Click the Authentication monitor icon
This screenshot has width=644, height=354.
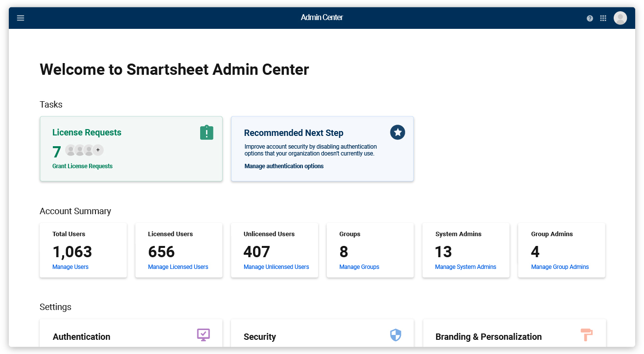point(203,334)
